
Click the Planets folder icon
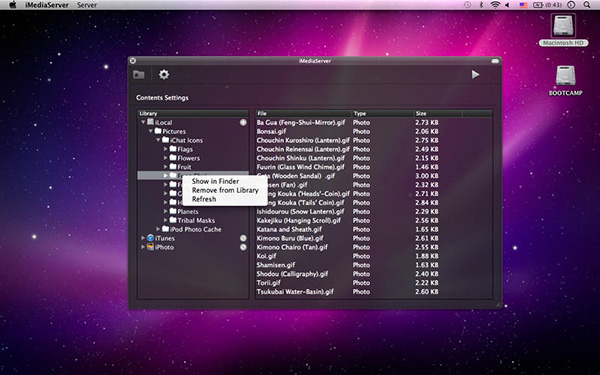coord(173,211)
